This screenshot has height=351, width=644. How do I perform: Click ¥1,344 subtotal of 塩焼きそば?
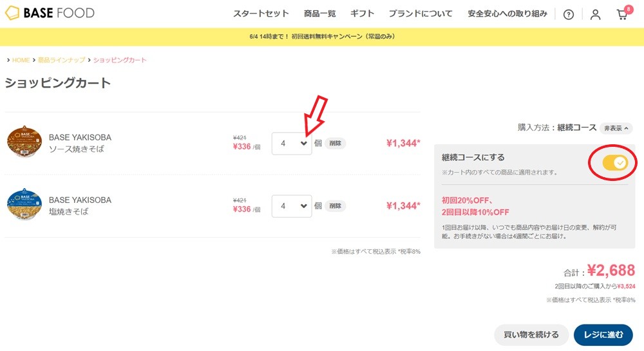(403, 206)
